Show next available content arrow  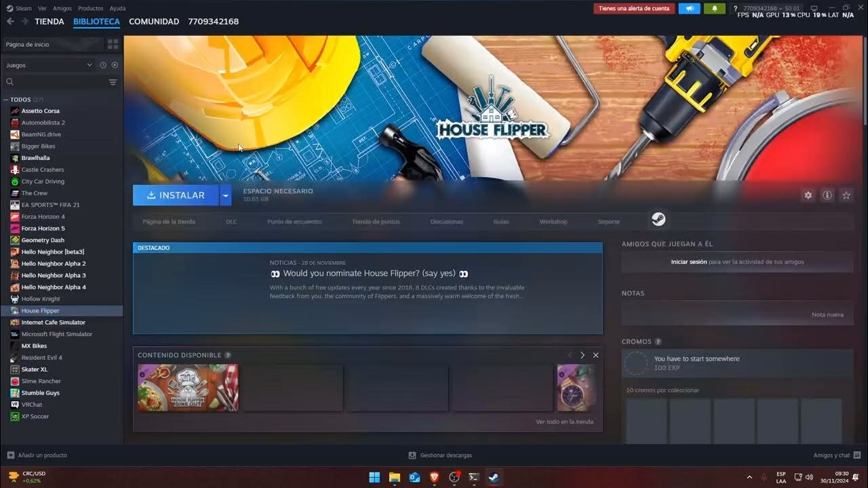(x=582, y=355)
